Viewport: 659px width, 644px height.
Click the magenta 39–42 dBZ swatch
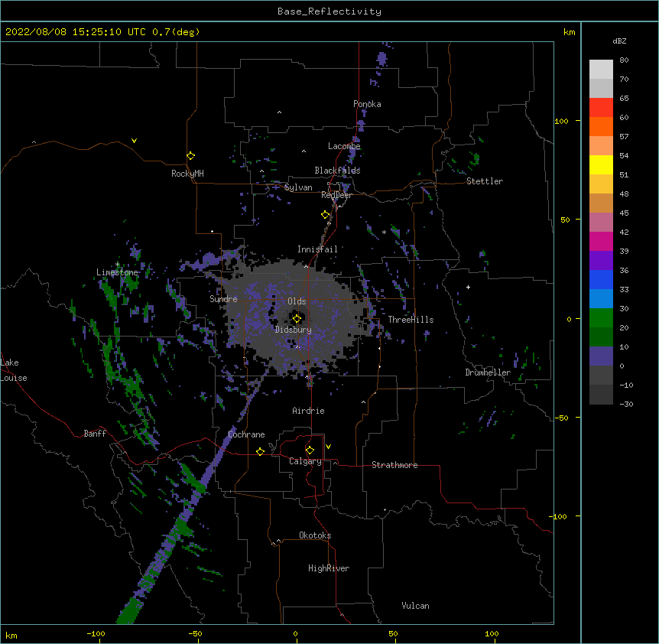[601, 241]
